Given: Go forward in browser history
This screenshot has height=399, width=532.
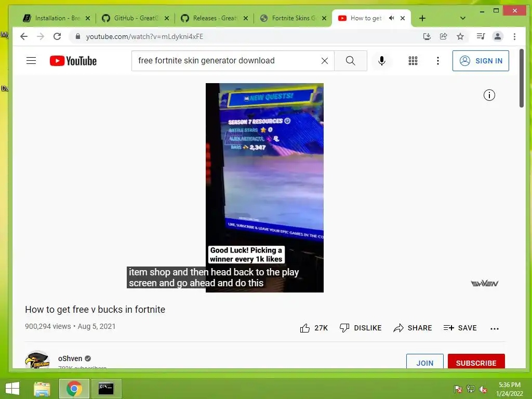Looking at the screenshot, I should click(41, 36).
